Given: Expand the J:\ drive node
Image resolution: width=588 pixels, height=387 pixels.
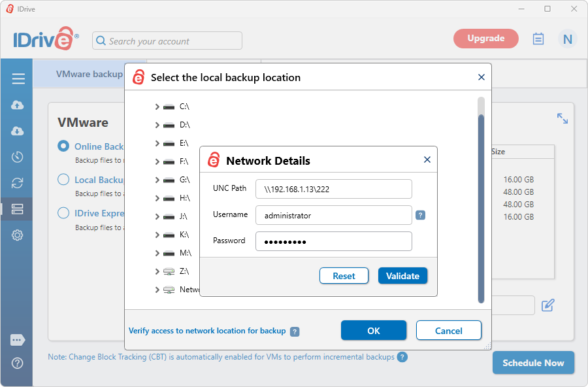Looking at the screenshot, I should 157,216.
